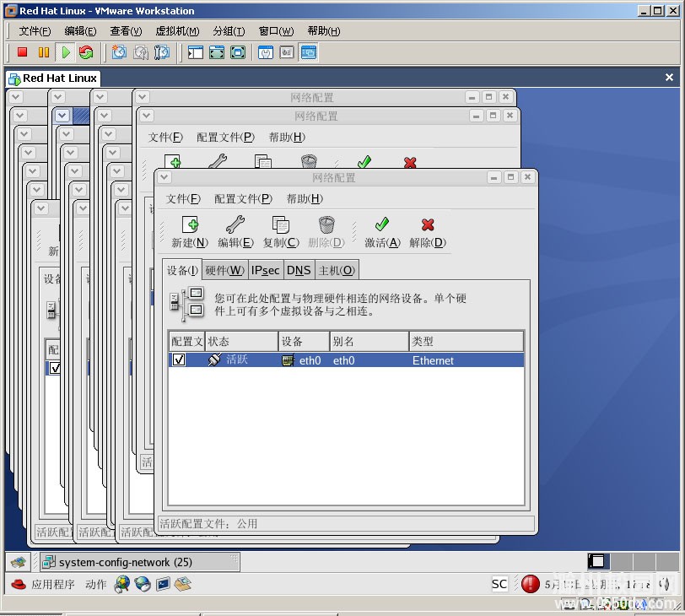Image resolution: width=685 pixels, height=616 pixels.
Task: Switch to the 主机(O) tab
Action: (337, 270)
